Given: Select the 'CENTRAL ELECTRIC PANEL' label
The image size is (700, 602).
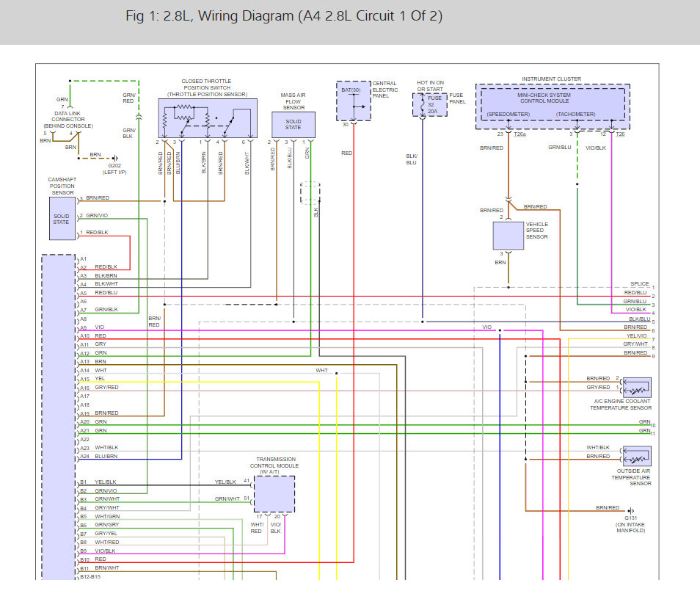Looking at the screenshot, I should click(384, 90).
